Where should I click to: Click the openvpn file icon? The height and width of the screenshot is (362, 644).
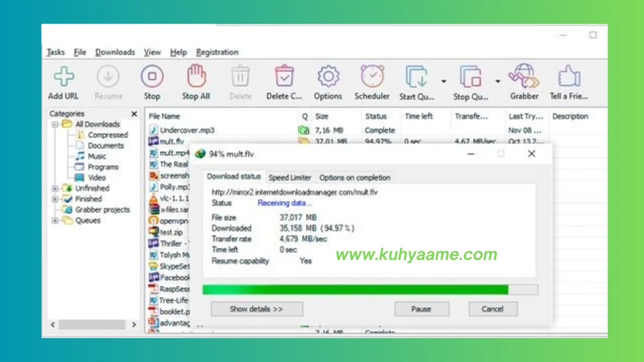tap(153, 221)
